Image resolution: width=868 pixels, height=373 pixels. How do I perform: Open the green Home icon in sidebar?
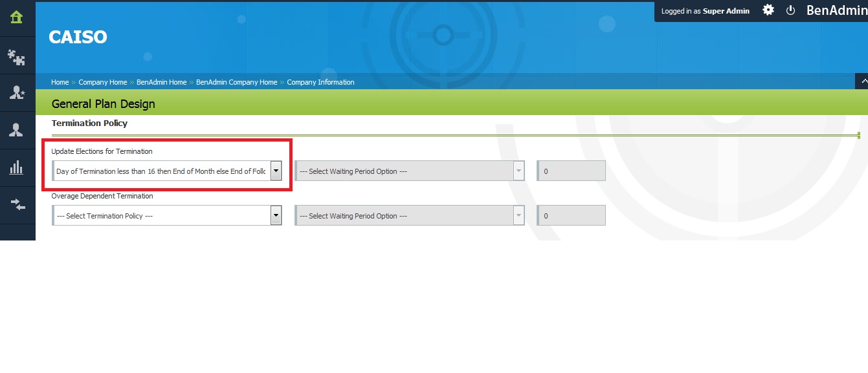[17, 18]
